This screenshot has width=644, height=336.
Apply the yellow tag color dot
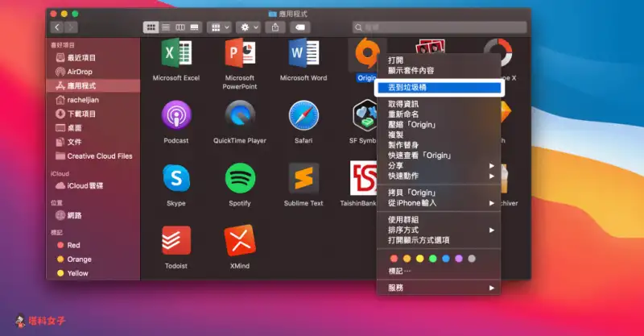click(x=419, y=259)
